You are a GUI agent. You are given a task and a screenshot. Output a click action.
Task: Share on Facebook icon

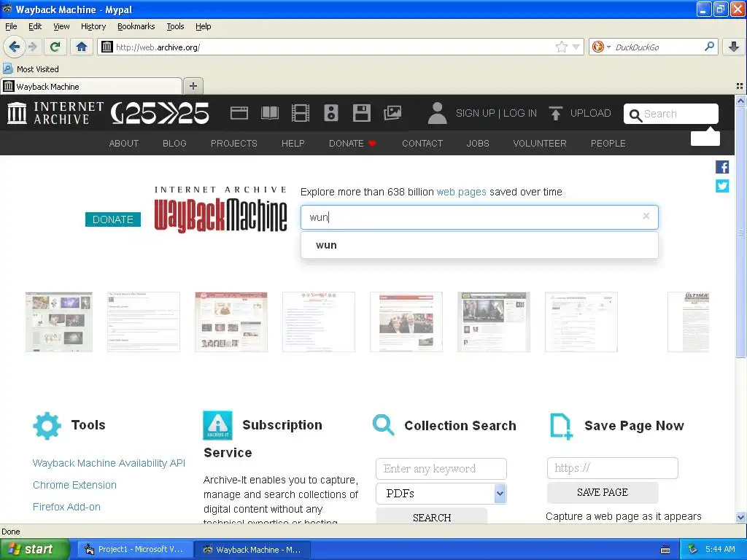pos(722,167)
